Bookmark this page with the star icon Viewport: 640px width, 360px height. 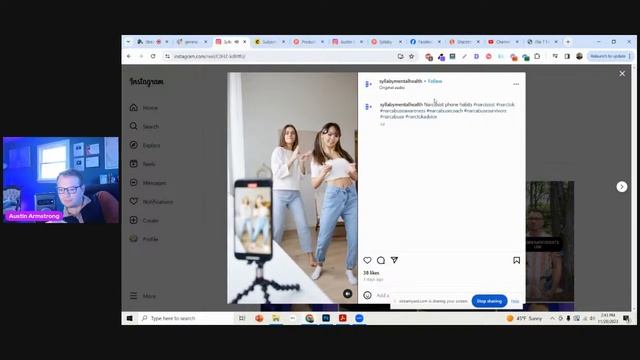(411, 56)
